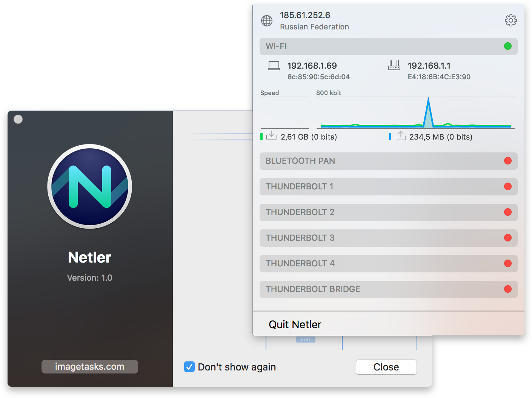This screenshot has width=532, height=398.
Task: Select Quit Netler from the menu
Action: [295, 324]
